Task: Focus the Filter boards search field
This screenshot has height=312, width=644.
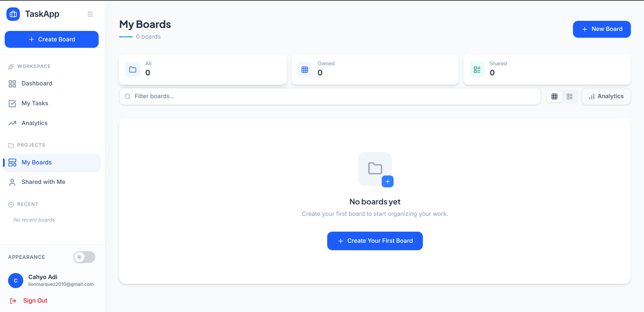Action: 330,96
